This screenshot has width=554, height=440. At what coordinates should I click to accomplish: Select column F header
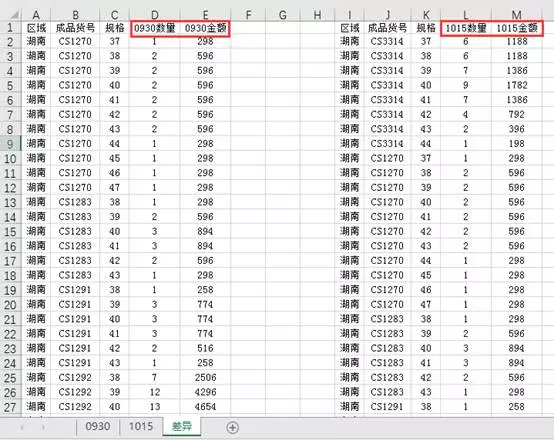pyautogui.click(x=248, y=15)
